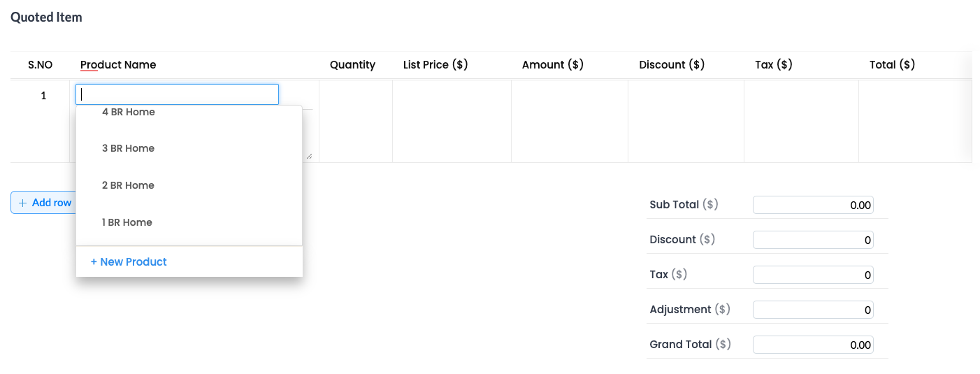This screenshot has width=980, height=374.
Task: Enter a value in Adjustment field
Action: coord(813,310)
